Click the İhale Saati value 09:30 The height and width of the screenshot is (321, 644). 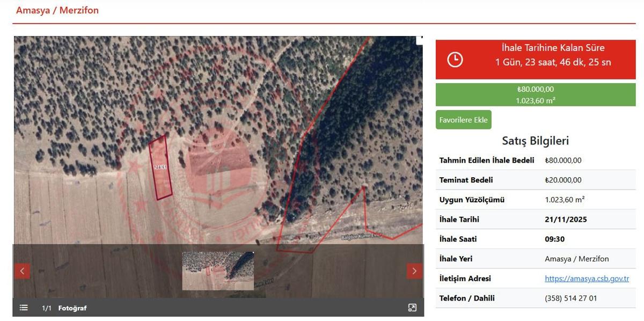coord(554,239)
